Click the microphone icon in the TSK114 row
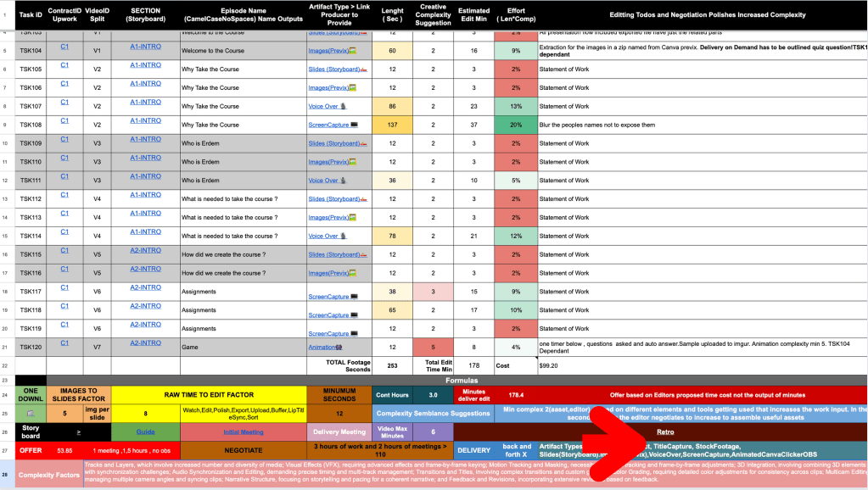 [x=344, y=237]
